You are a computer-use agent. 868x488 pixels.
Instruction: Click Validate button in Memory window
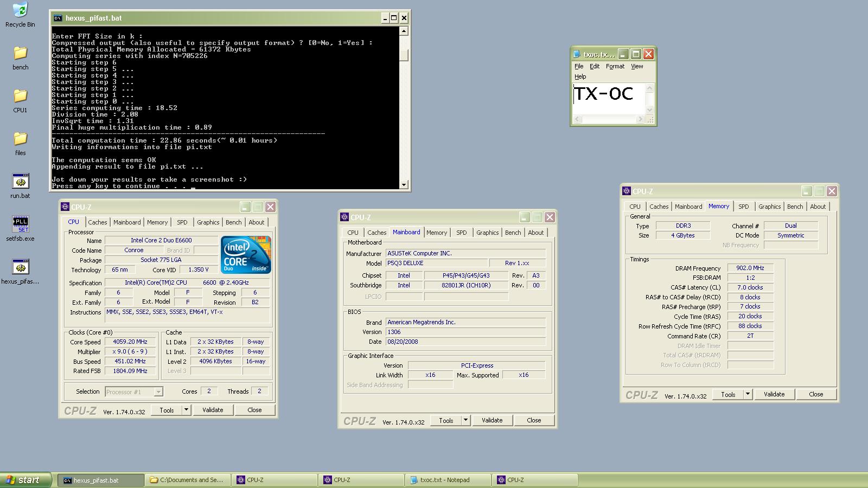774,394
